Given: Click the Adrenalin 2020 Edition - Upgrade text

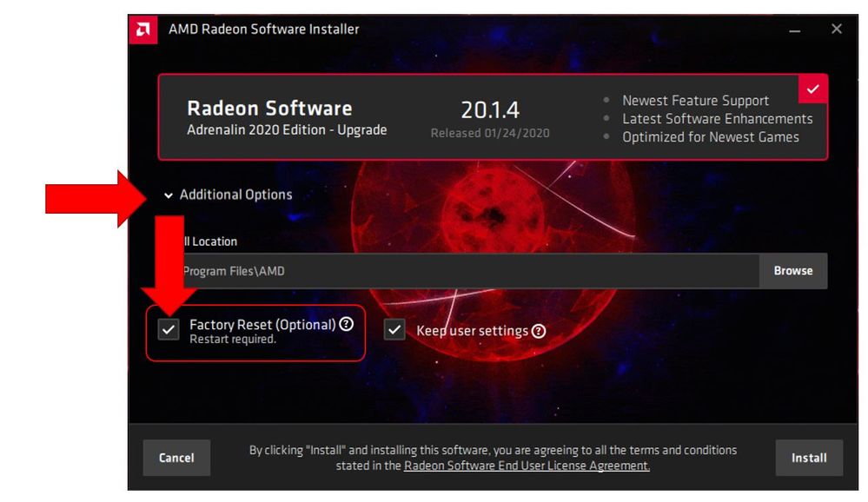Looking at the screenshot, I should tap(287, 130).
